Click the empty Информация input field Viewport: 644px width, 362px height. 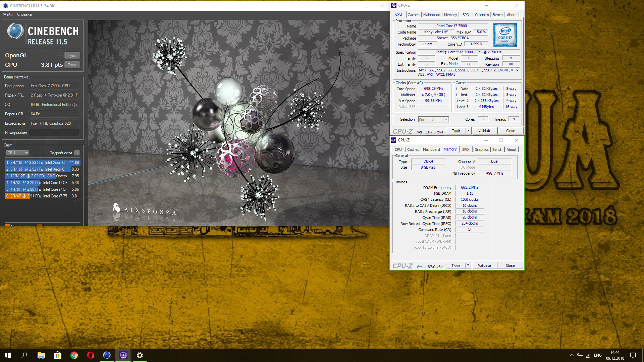click(x=55, y=133)
